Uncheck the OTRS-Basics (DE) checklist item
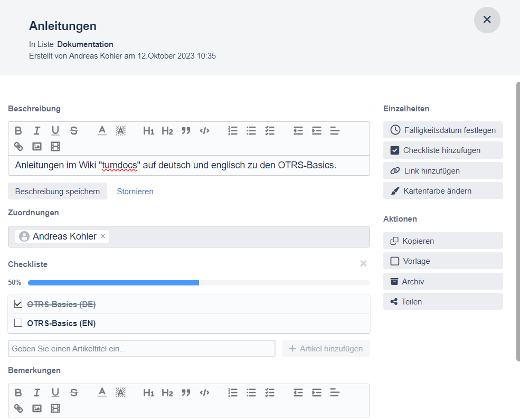520x420 pixels. 18,304
